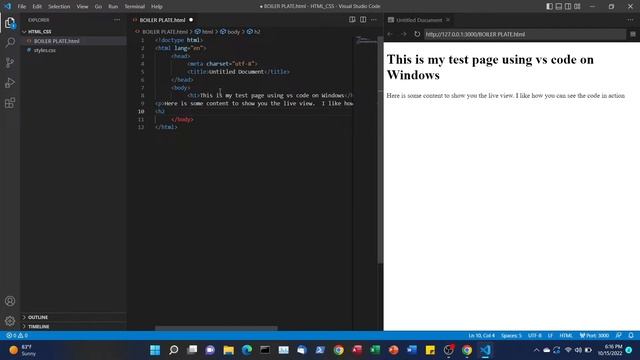
Task: Open the preview browser hamburger menu
Action: (x=633, y=34)
